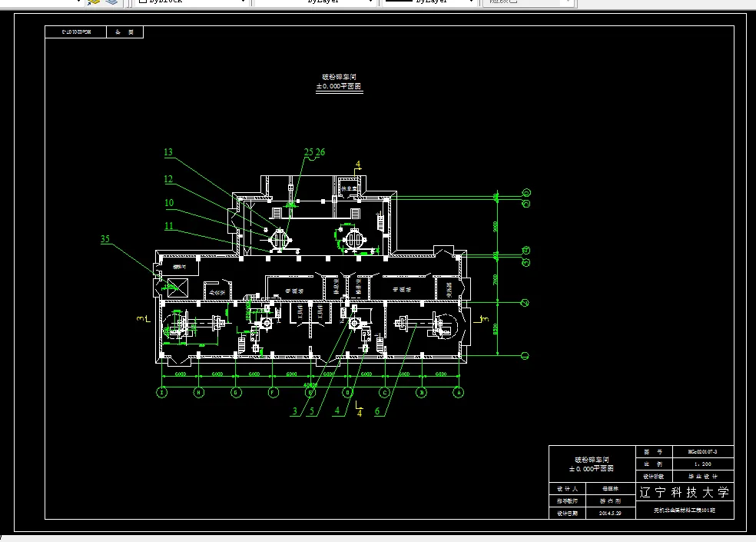The width and height of the screenshot is (756, 542).
Task: Select equipment label 13
Action: click(x=168, y=152)
